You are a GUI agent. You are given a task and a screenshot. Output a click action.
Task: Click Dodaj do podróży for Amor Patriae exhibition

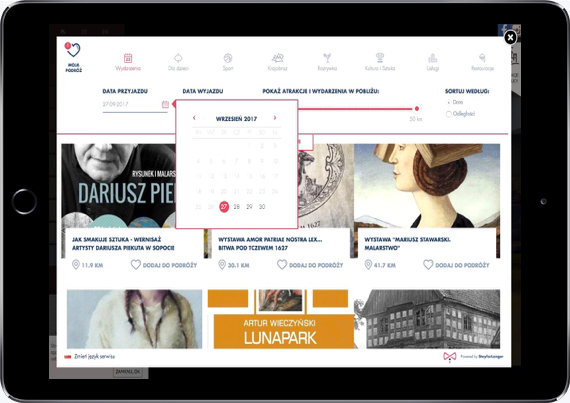point(310,265)
